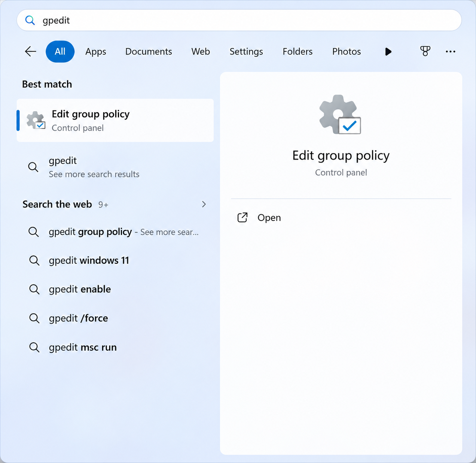Select gpedit enable suggestion

click(x=115, y=289)
